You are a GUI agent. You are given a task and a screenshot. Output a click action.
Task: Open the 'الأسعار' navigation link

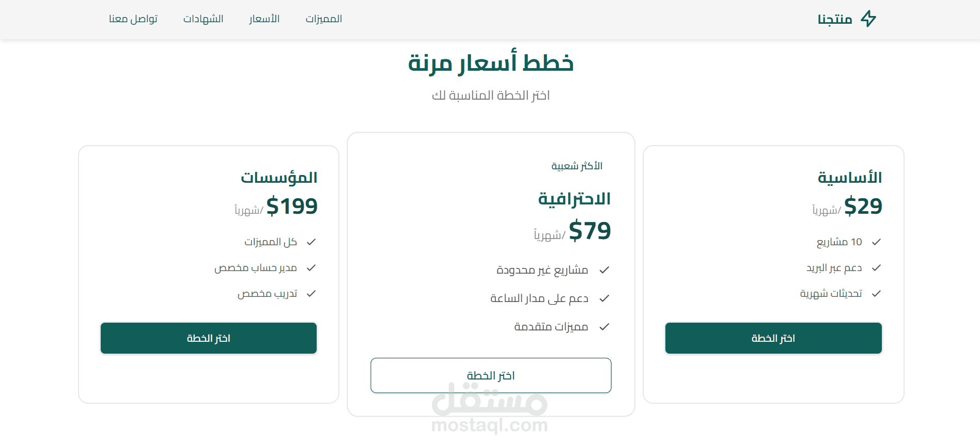click(264, 19)
